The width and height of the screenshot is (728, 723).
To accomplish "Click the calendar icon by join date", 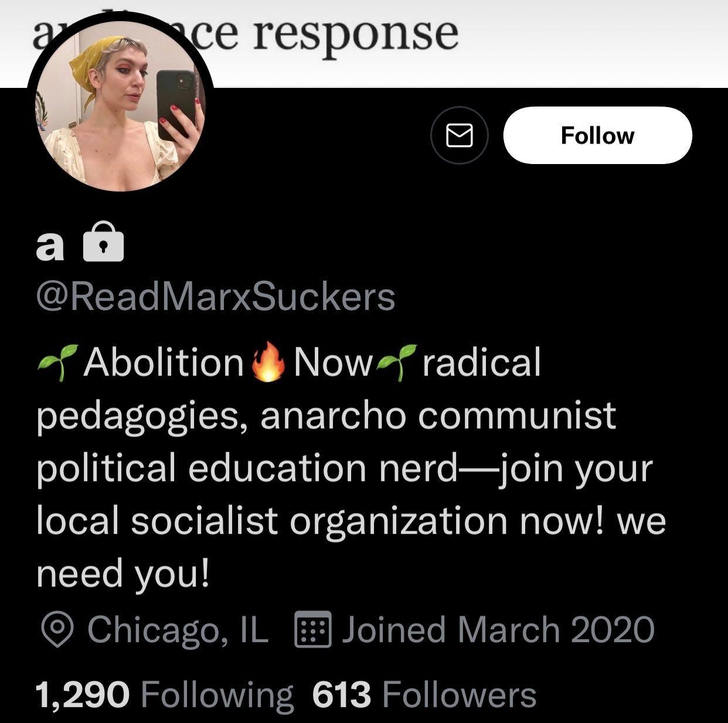I will (312, 629).
